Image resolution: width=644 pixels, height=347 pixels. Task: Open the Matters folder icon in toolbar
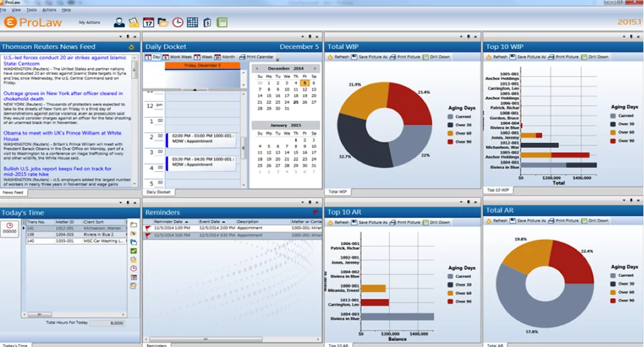163,23
